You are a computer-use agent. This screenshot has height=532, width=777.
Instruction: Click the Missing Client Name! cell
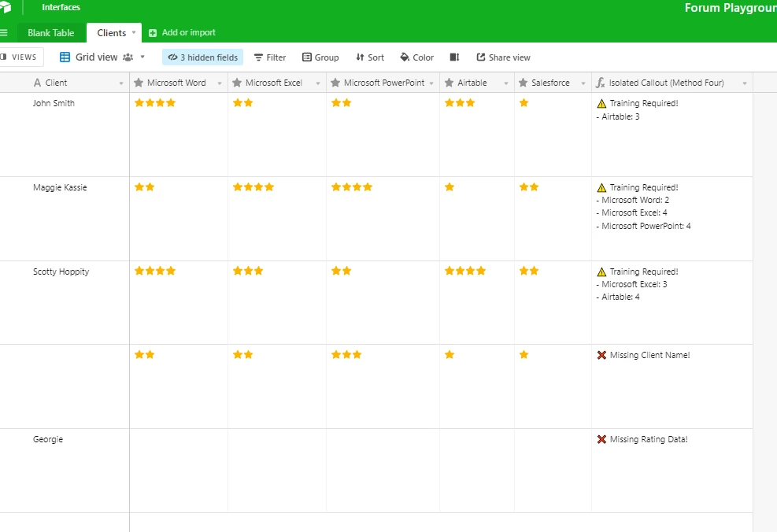[x=672, y=386]
